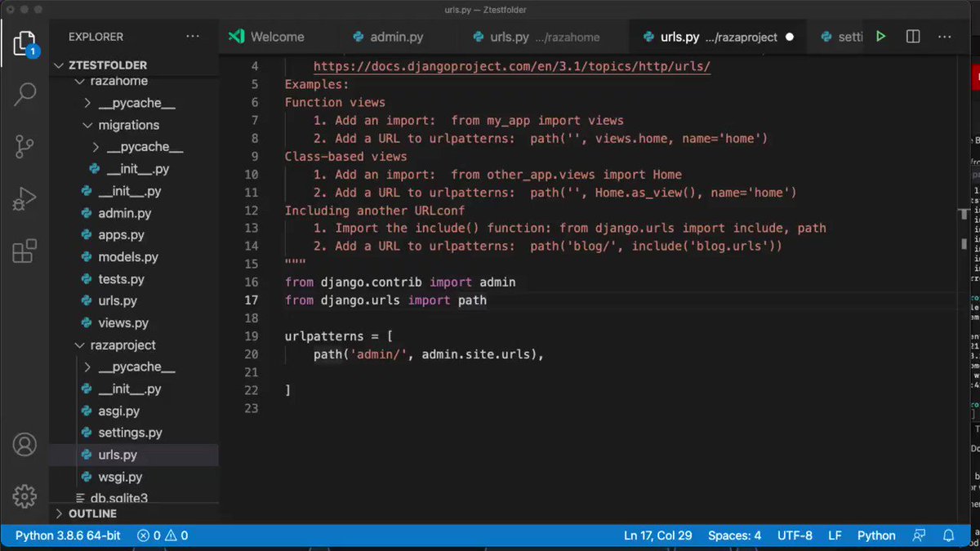
Task: Select highlighted urls.py under razaproject
Action: pyautogui.click(x=132, y=455)
